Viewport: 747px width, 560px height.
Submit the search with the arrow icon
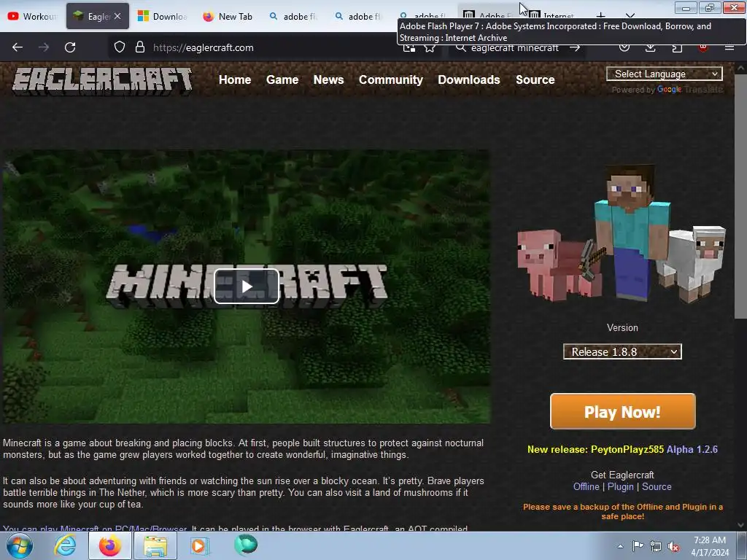(575, 47)
